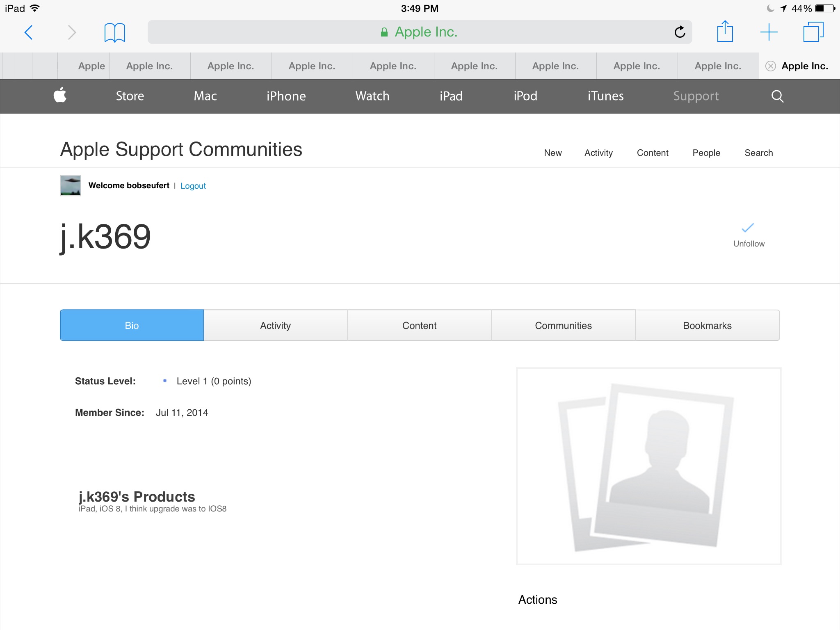The width and height of the screenshot is (840, 630).
Task: Toggle Unfollow for j.k369
Action: pos(749,235)
